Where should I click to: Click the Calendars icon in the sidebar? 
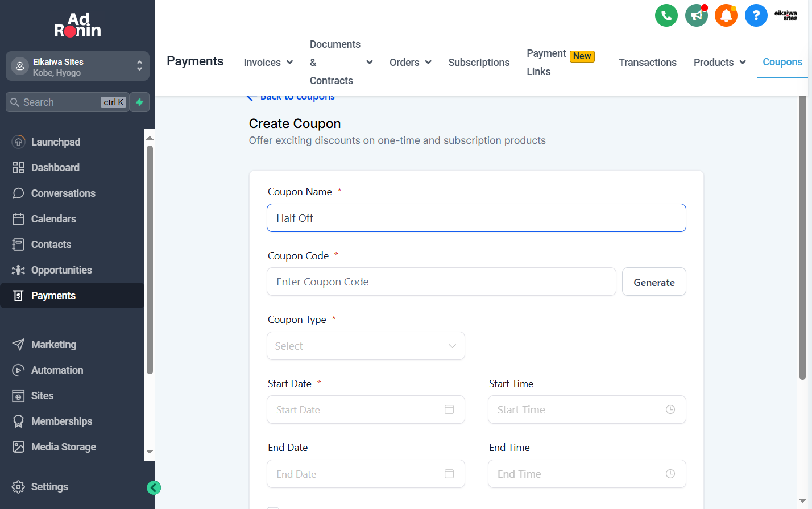(18, 218)
